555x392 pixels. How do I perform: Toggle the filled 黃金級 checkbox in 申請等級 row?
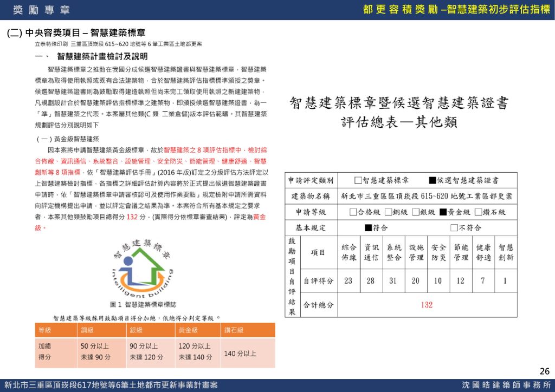[443, 212]
